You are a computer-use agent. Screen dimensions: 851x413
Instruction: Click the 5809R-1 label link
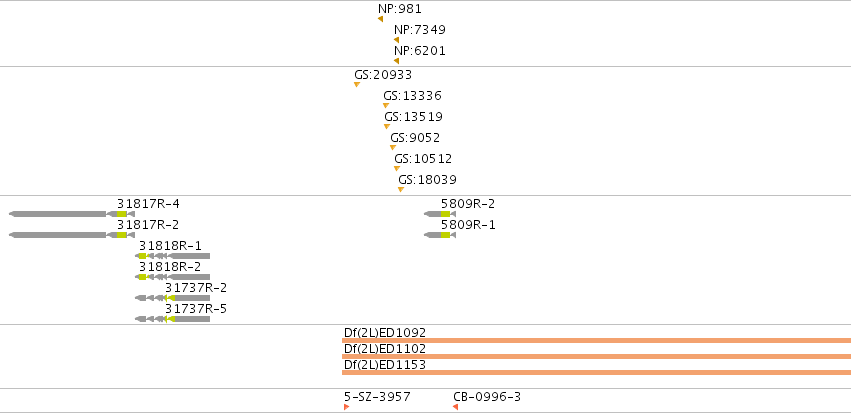(x=468, y=225)
